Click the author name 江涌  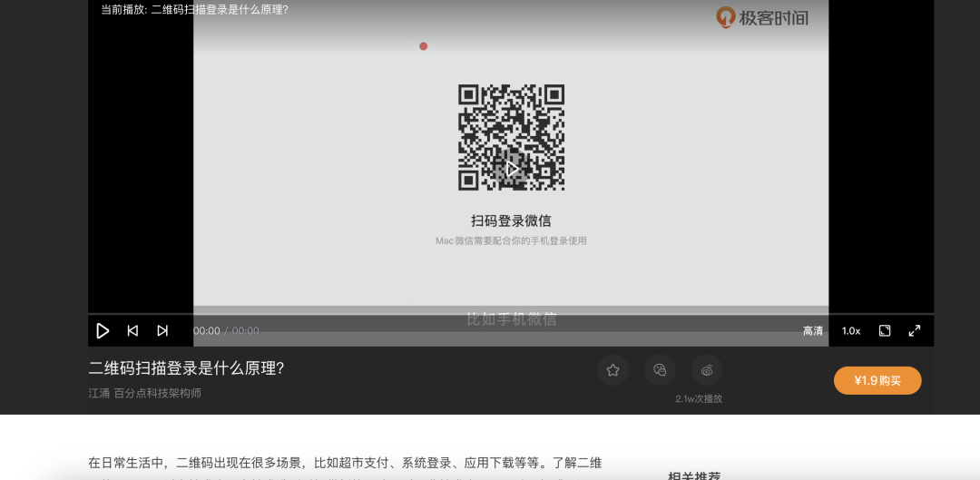click(x=99, y=393)
